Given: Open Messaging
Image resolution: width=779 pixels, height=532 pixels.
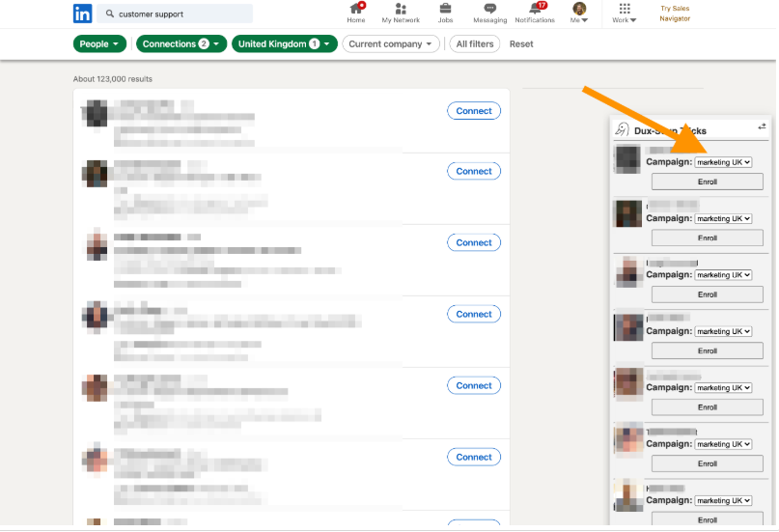Looking at the screenshot, I should pos(489,14).
